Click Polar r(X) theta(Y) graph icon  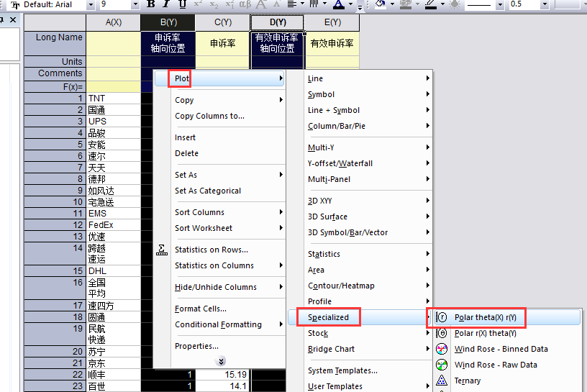coord(442,333)
